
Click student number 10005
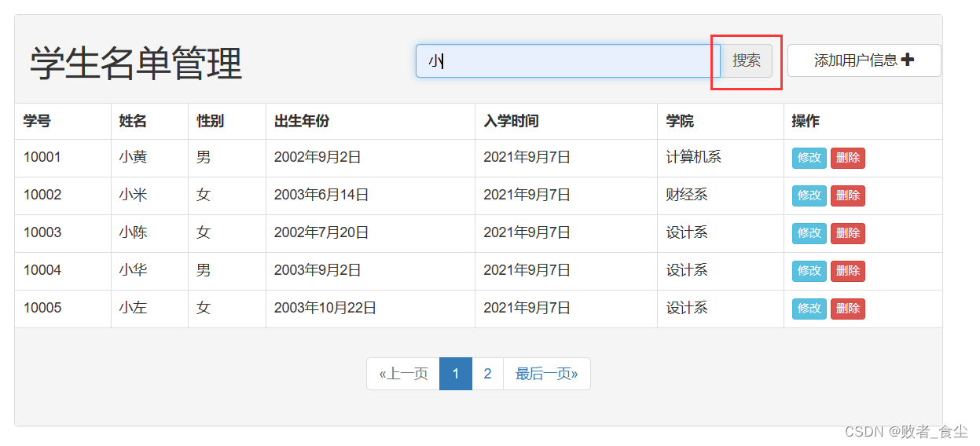point(42,308)
